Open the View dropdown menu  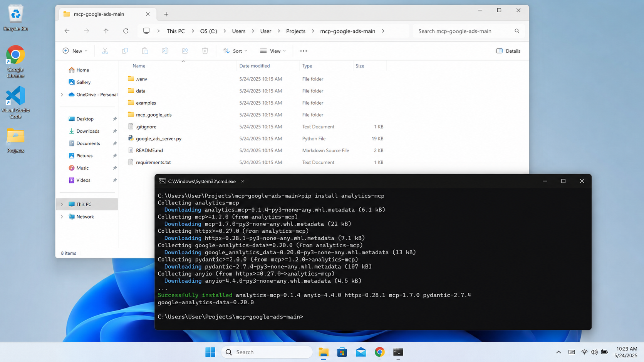pos(273,51)
